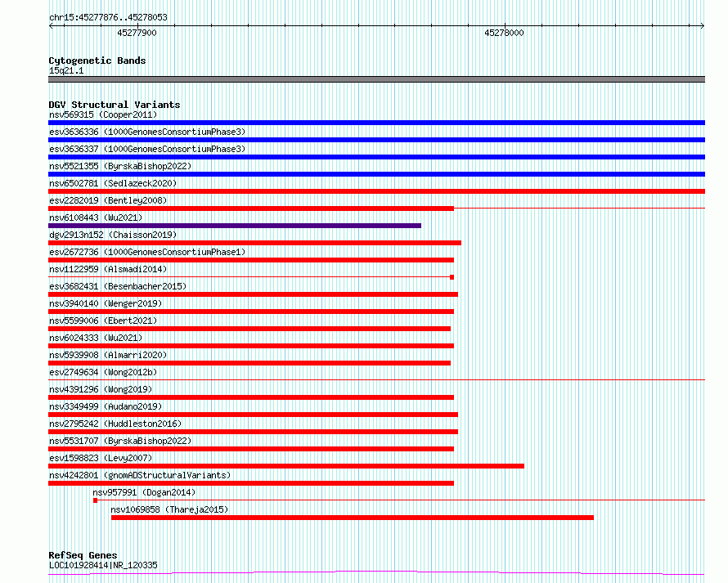The width and height of the screenshot is (728, 583).
Task: Click esv2282019 (Bentley2008) label
Action: pos(108,200)
